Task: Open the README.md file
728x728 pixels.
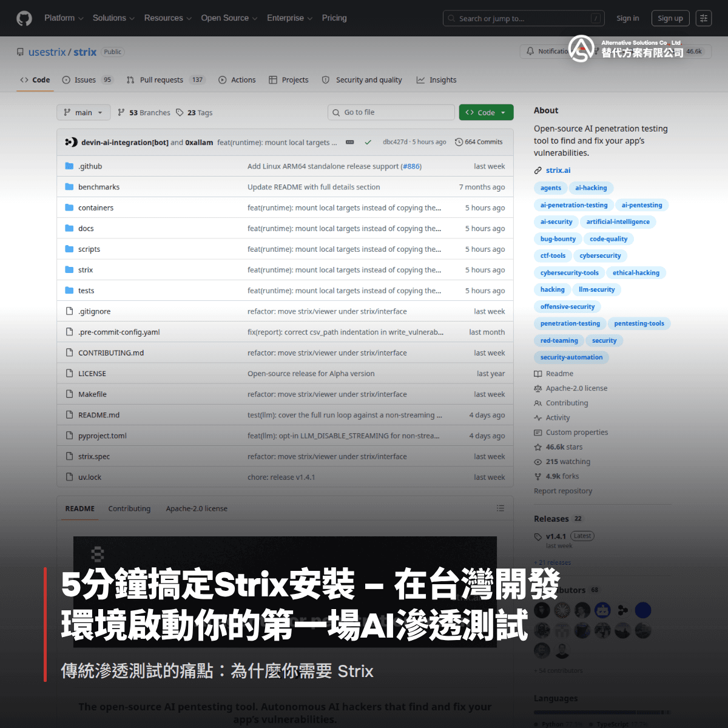Action: 99,415
